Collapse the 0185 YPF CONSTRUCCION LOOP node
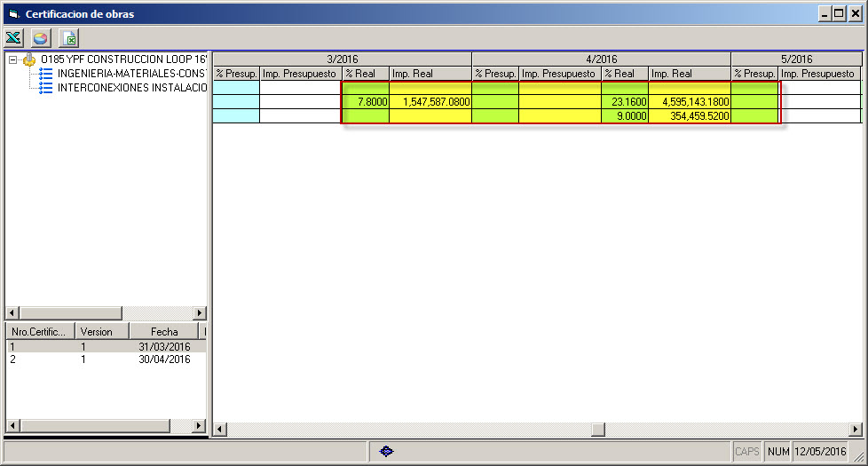The image size is (868, 466). pyautogui.click(x=13, y=60)
